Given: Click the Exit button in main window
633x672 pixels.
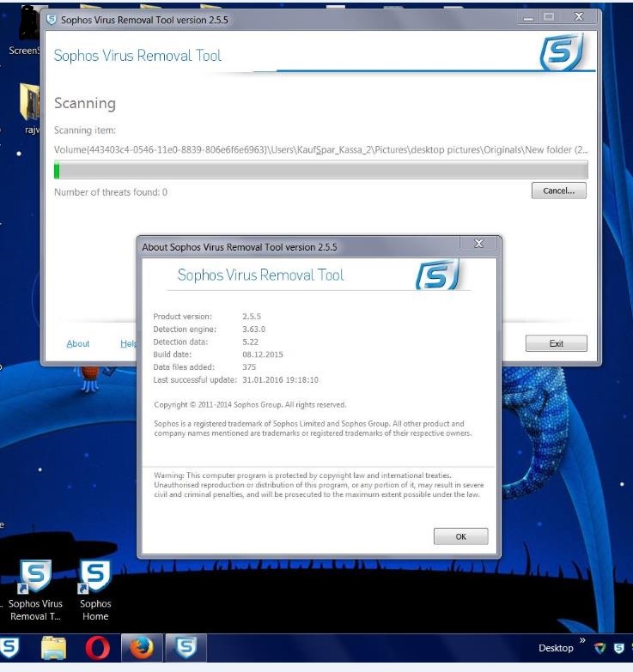Looking at the screenshot, I should (557, 343).
